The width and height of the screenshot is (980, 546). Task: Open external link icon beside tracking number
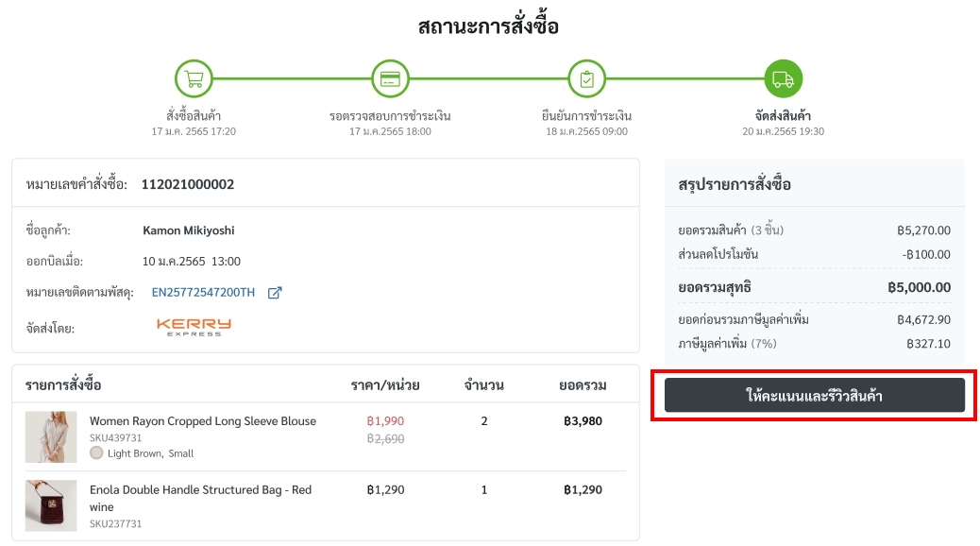(275, 293)
